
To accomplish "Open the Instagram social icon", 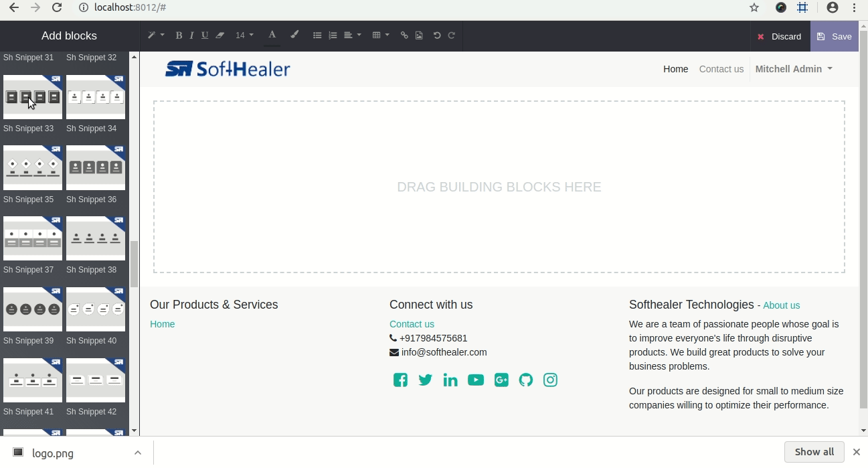I will (550, 380).
